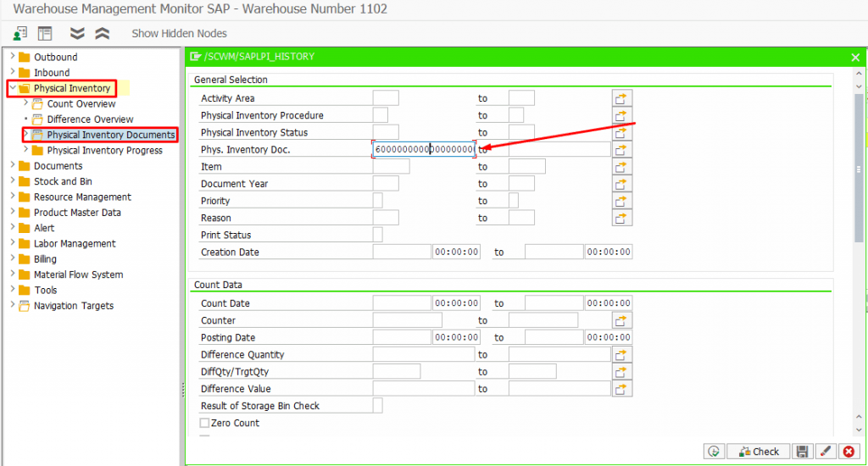Click the Expand All double-chevron down icon
This screenshot has width=868, height=466.
[x=77, y=33]
